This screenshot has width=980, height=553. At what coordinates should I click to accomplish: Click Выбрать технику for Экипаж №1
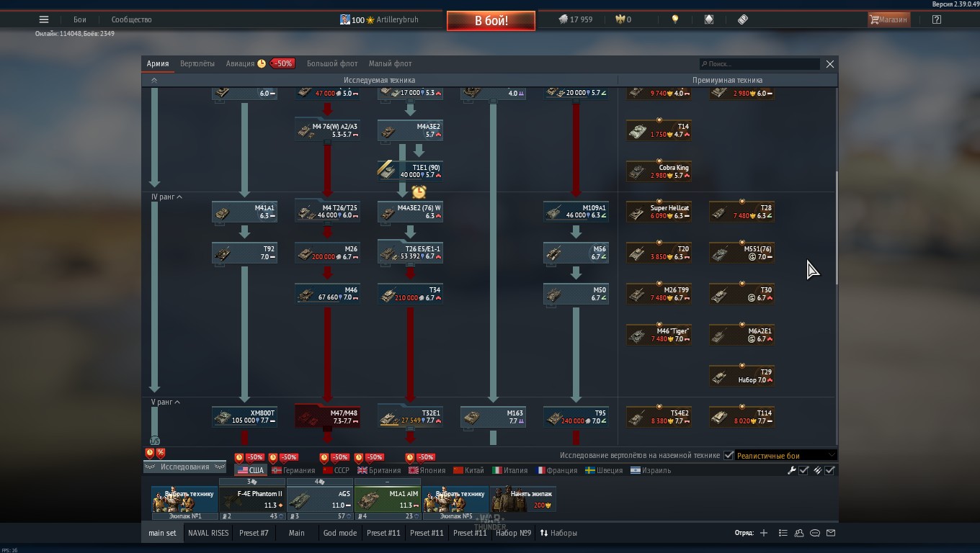click(x=184, y=499)
